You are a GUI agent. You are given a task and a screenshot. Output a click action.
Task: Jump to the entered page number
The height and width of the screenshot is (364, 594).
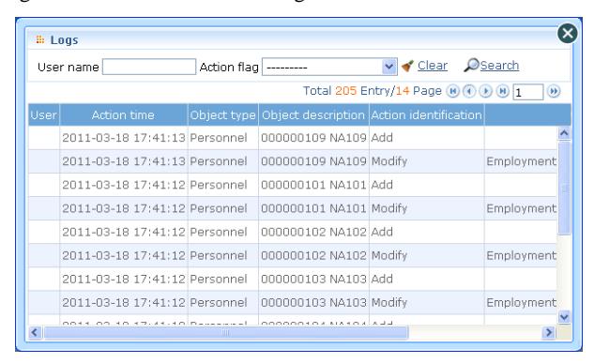(554, 91)
